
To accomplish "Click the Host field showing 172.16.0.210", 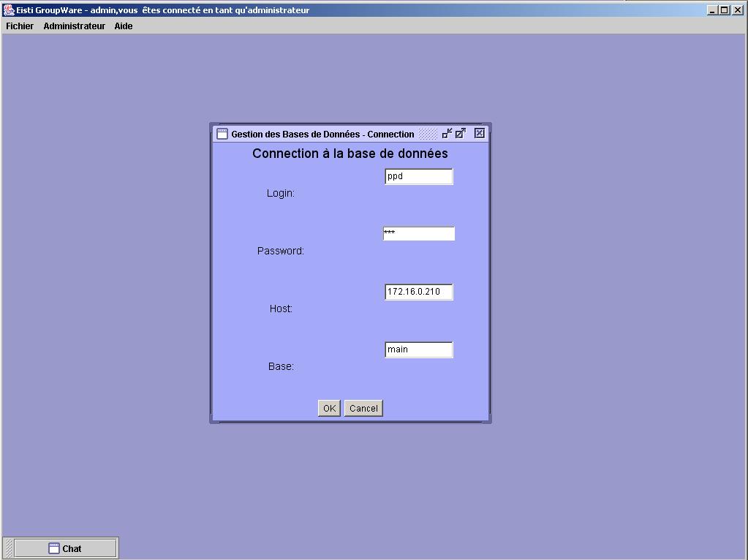I will coord(418,292).
